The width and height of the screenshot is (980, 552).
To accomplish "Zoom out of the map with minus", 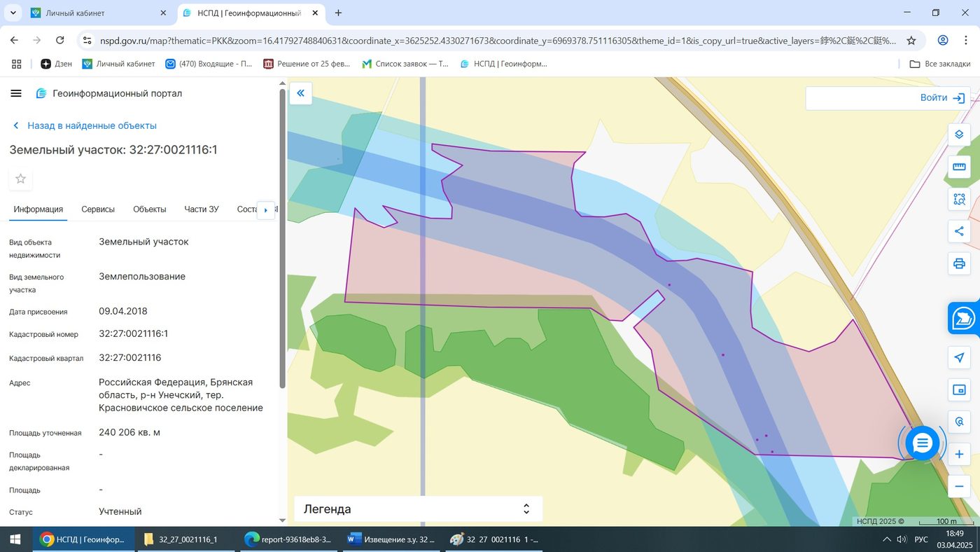I will click(959, 486).
